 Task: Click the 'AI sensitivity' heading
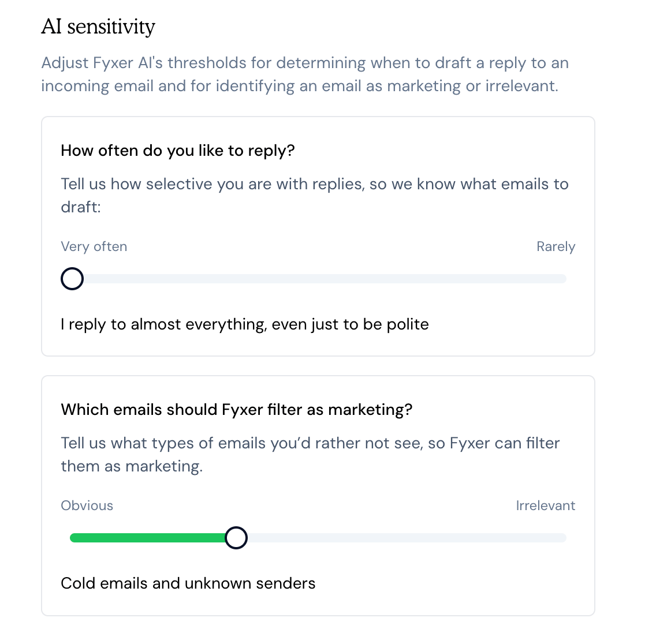click(x=98, y=27)
